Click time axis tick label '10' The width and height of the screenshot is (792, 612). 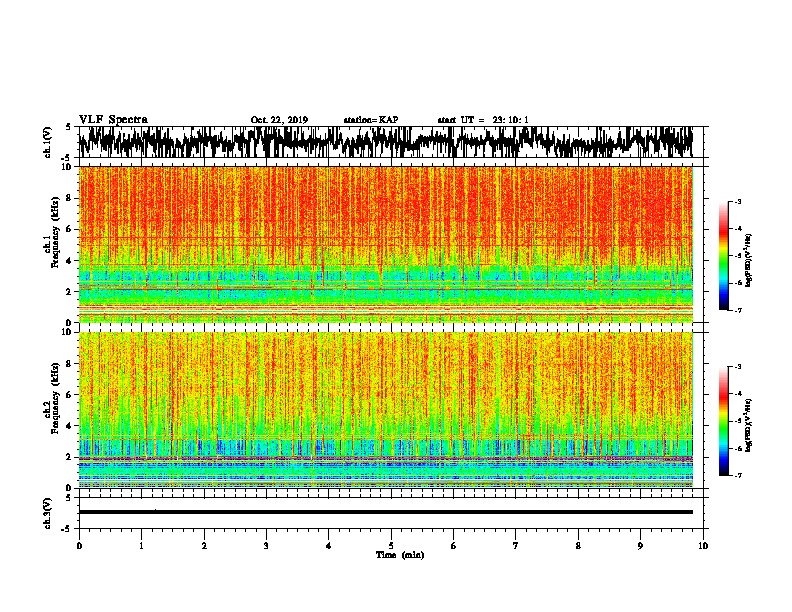click(x=703, y=546)
